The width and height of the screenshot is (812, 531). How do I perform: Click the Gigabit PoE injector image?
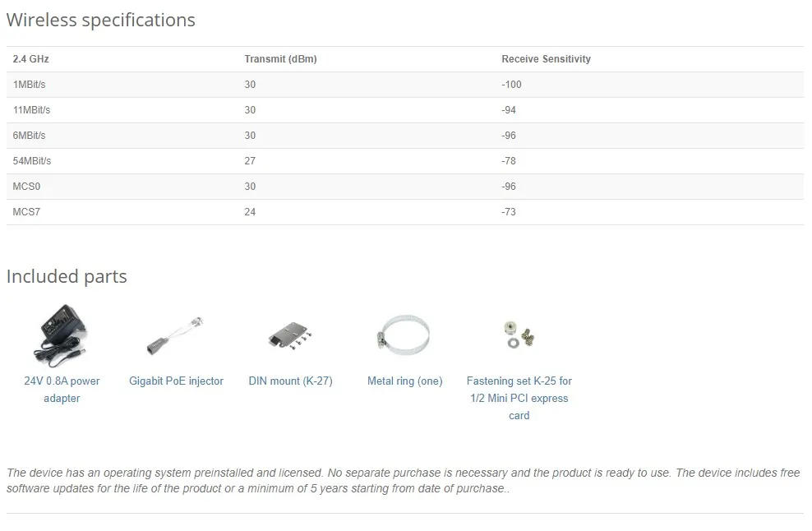pos(175,335)
